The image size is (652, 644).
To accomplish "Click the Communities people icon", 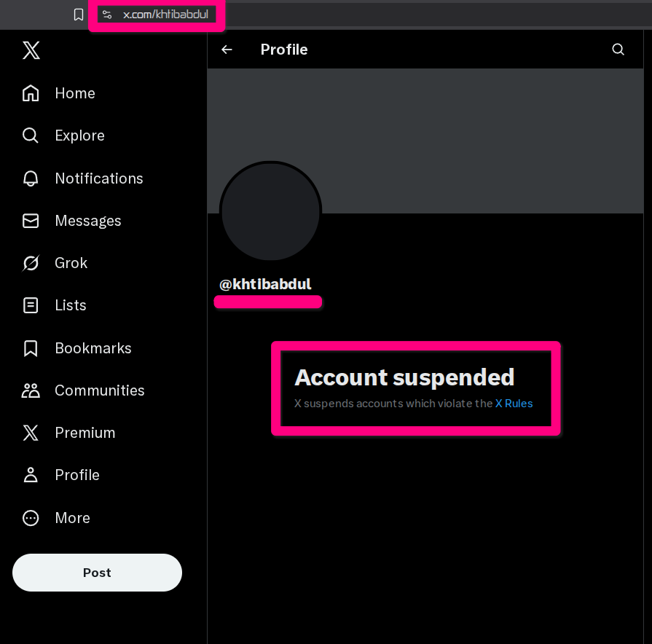I will (x=31, y=390).
